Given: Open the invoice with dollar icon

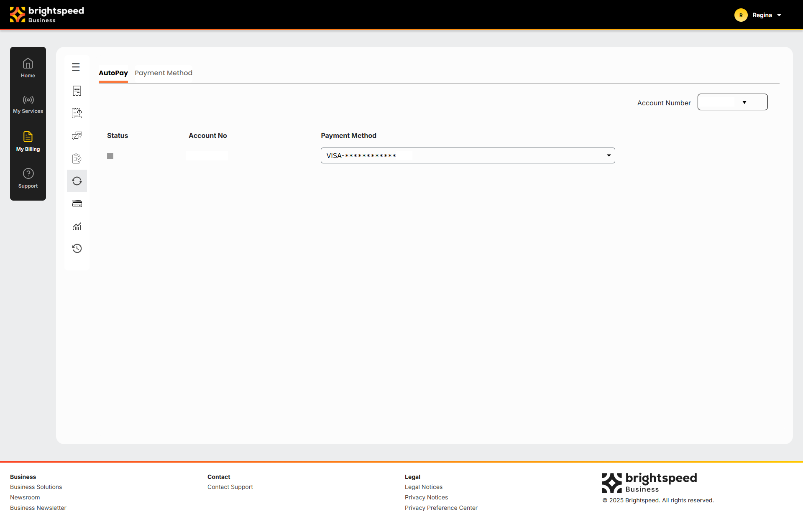Looking at the screenshot, I should (77, 113).
